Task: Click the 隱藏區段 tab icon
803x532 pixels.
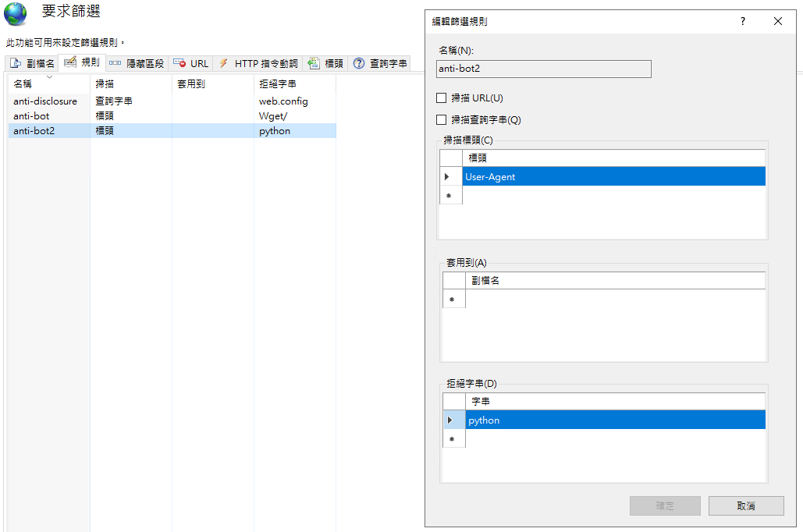Action: click(x=115, y=64)
